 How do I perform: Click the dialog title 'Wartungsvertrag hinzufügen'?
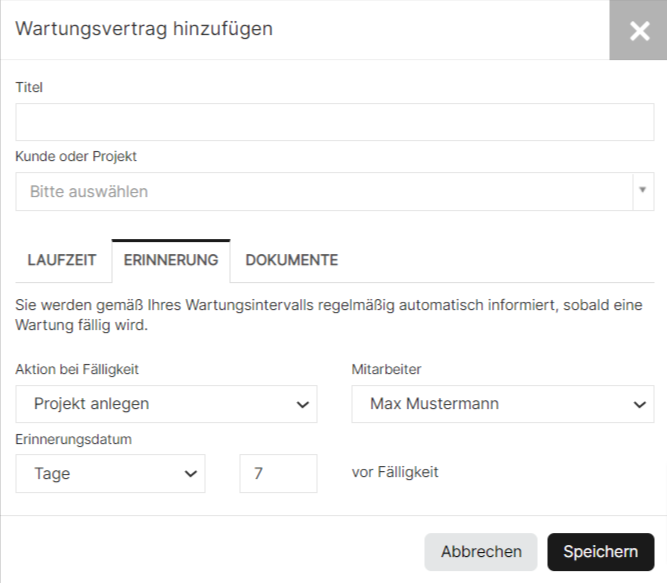click(x=144, y=29)
